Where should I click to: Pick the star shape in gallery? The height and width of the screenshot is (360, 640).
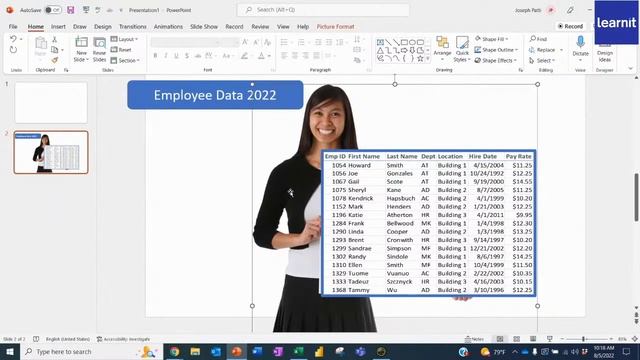[420, 59]
